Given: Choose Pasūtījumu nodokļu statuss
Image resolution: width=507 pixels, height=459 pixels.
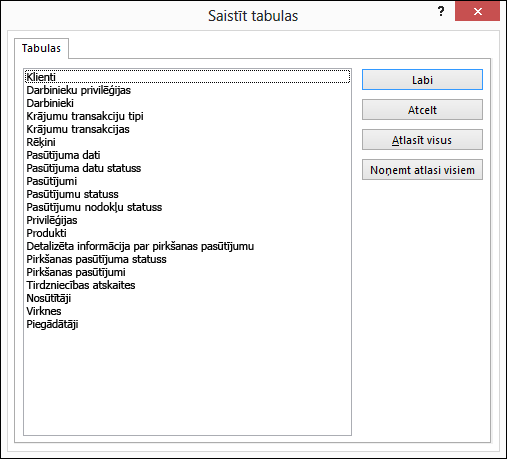Looking at the screenshot, I should click(x=188, y=207).
